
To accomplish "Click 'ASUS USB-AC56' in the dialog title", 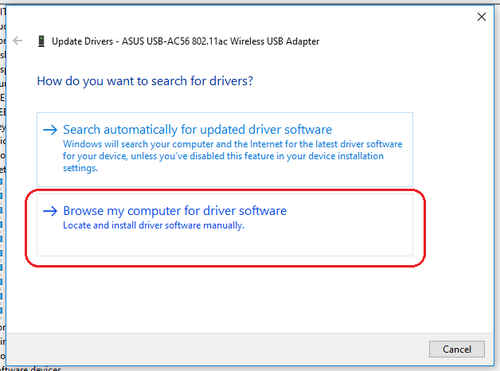I will click(156, 41).
